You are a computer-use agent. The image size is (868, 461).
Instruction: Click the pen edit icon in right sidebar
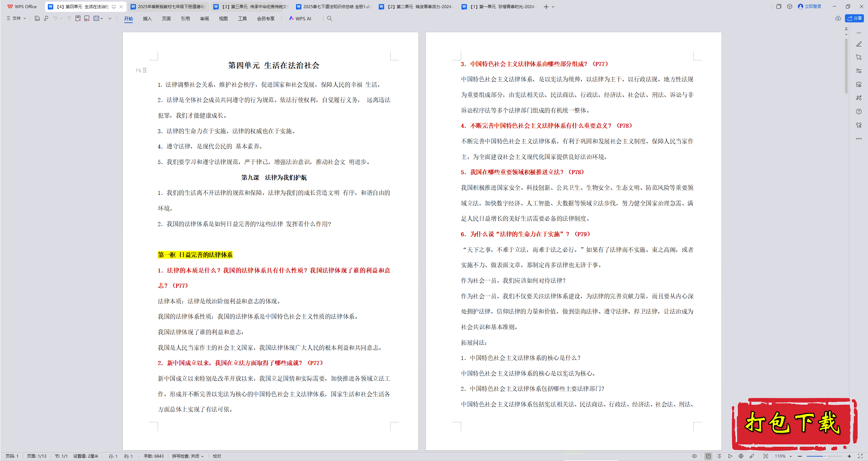pos(859,44)
